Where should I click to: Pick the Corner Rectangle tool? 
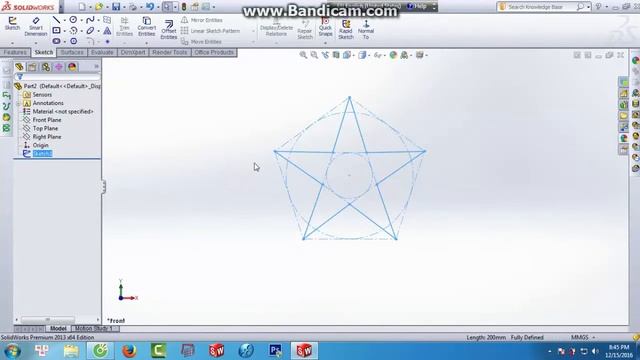56,31
